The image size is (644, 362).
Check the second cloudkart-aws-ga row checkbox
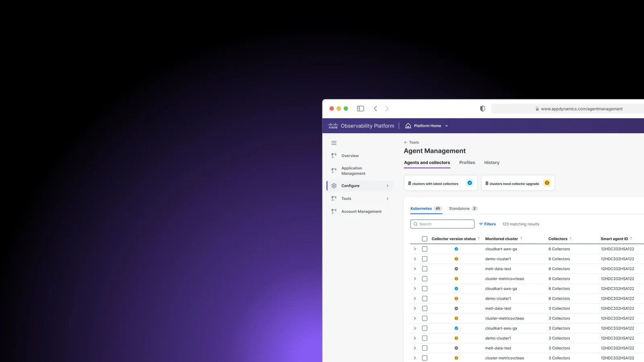pos(425,289)
